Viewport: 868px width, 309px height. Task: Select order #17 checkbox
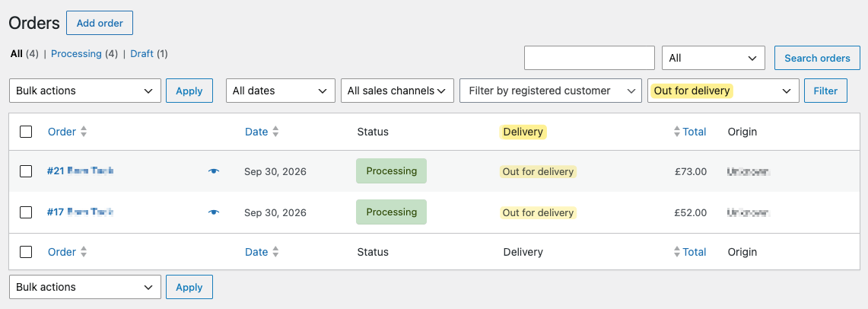tap(26, 212)
